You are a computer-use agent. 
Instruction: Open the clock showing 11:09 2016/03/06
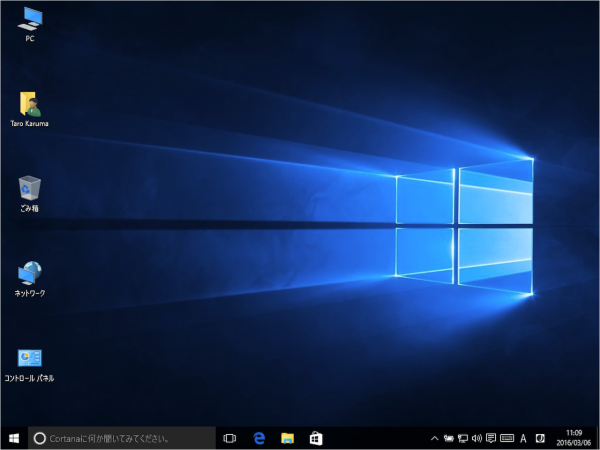(574, 438)
